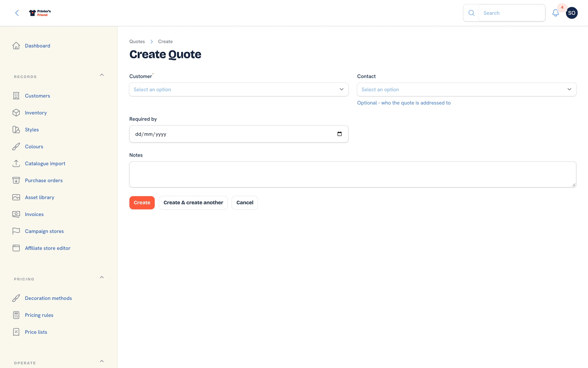Click Create & create another button
The image size is (588, 368).
193,203
